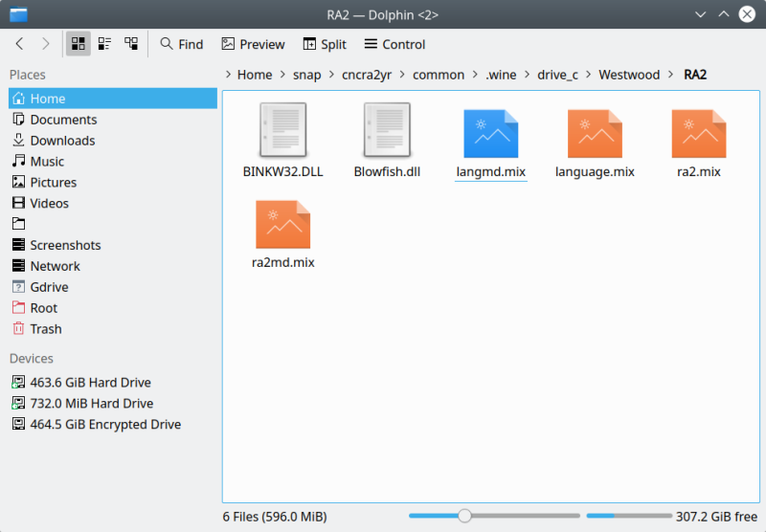Viewport: 766px width, 532px height.
Task: Select the Blowfish.dll file icon
Action: click(x=387, y=130)
